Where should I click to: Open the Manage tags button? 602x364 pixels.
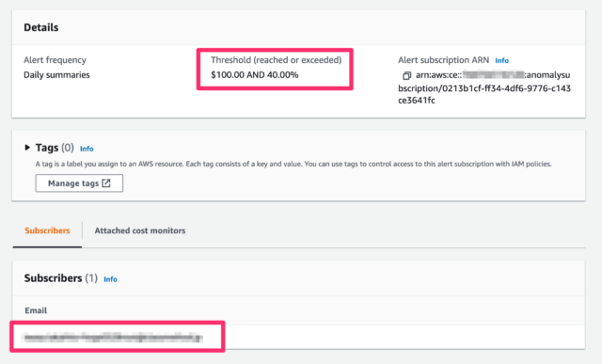click(79, 183)
